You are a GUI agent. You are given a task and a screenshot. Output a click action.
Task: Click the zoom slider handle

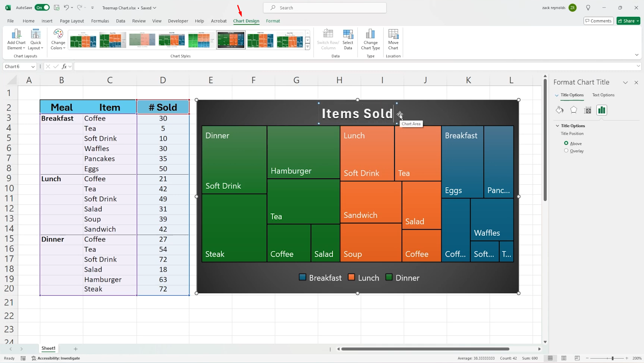pyautogui.click(x=612, y=358)
